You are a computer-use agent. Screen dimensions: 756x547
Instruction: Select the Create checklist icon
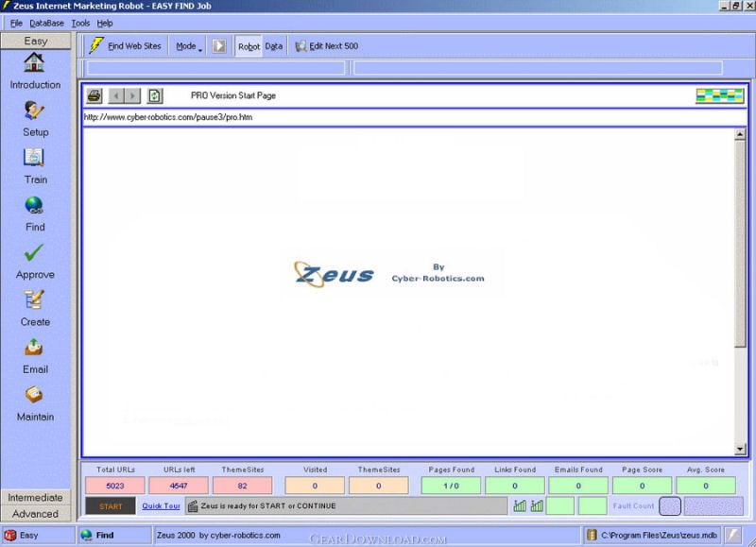34,299
